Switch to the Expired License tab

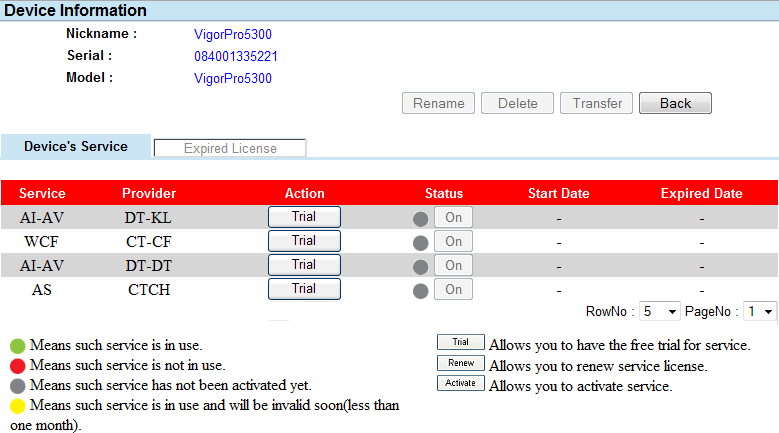(230, 148)
